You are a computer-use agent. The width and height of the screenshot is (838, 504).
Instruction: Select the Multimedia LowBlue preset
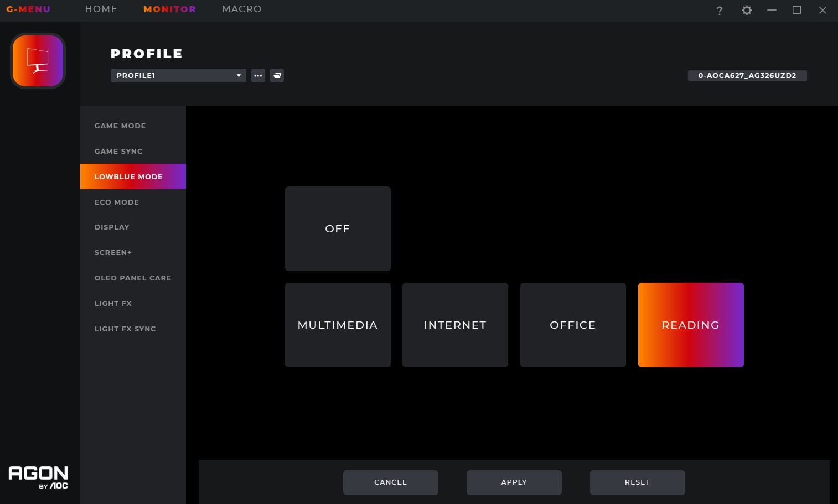coord(338,325)
